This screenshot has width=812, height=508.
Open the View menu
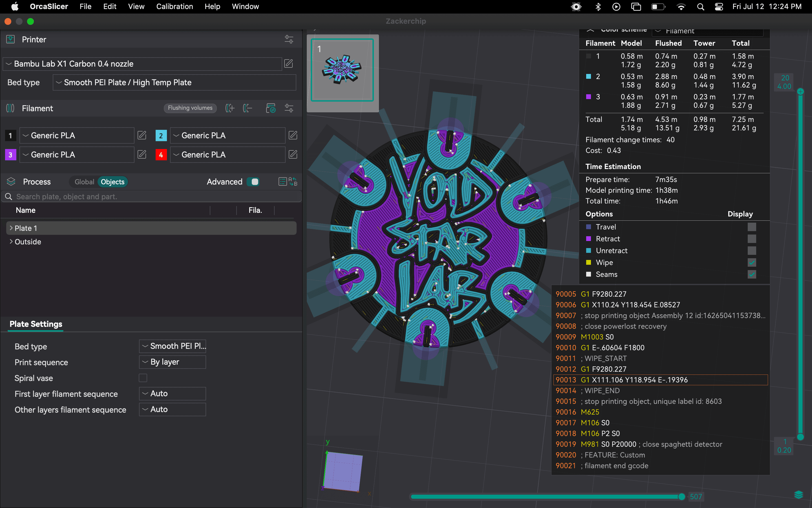136,7
